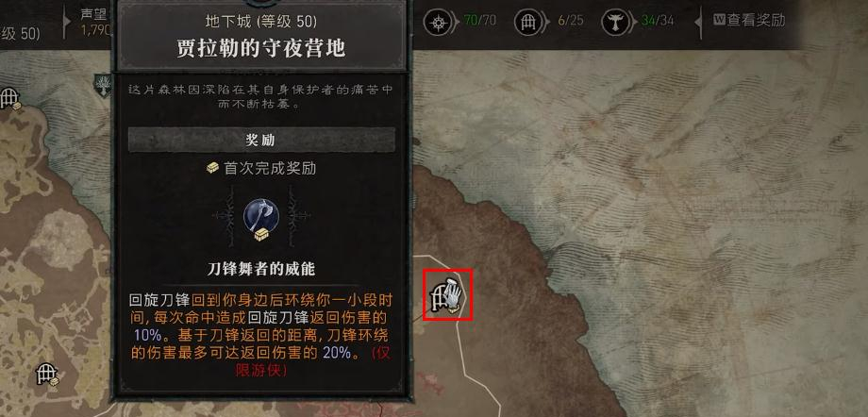The image size is (868, 417).
Task: Click the arrow beside the 6/25 dungeon counter
Action: point(545,23)
